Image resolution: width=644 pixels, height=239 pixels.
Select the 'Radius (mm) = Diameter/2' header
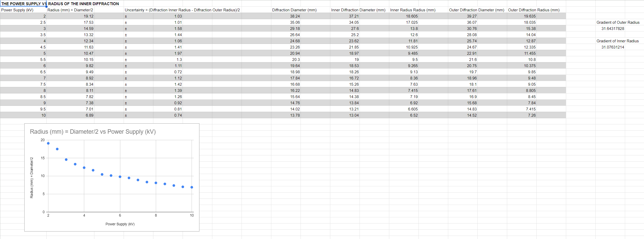pyautogui.click(x=70, y=10)
